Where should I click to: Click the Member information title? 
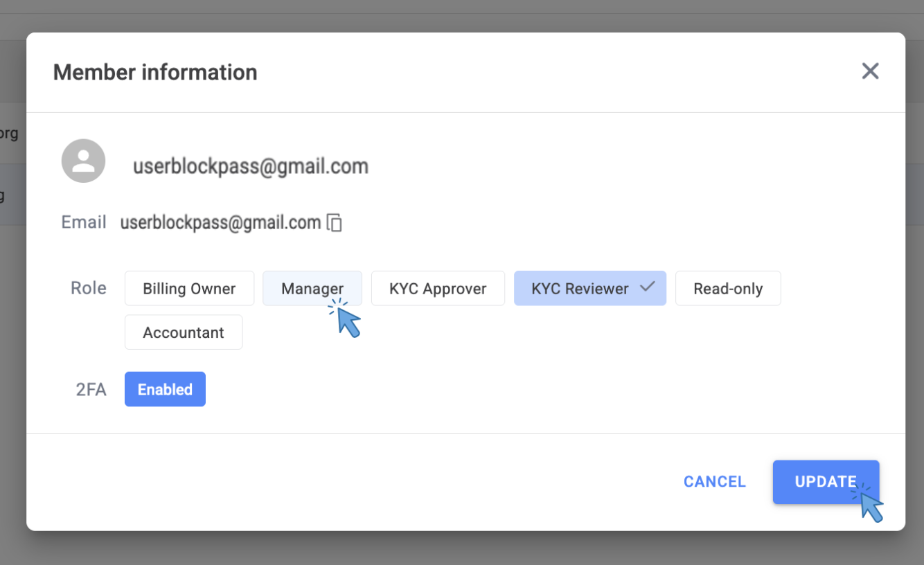pos(155,72)
